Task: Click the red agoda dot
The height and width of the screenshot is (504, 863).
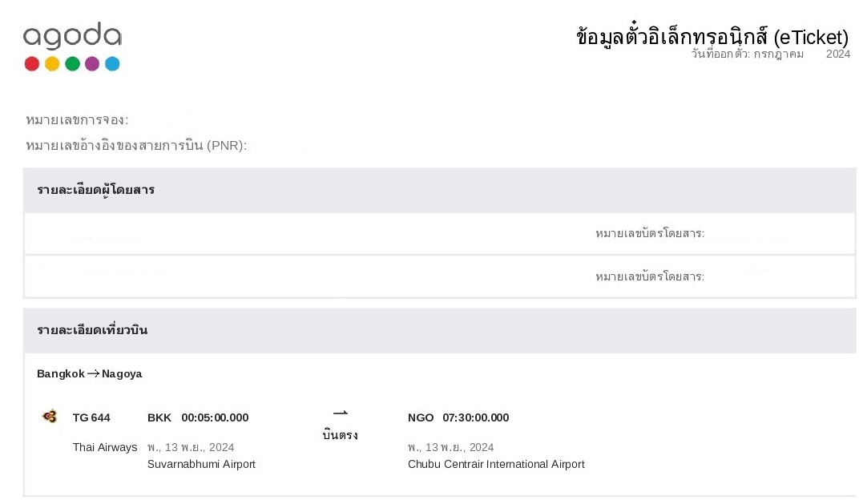Action: (x=32, y=64)
